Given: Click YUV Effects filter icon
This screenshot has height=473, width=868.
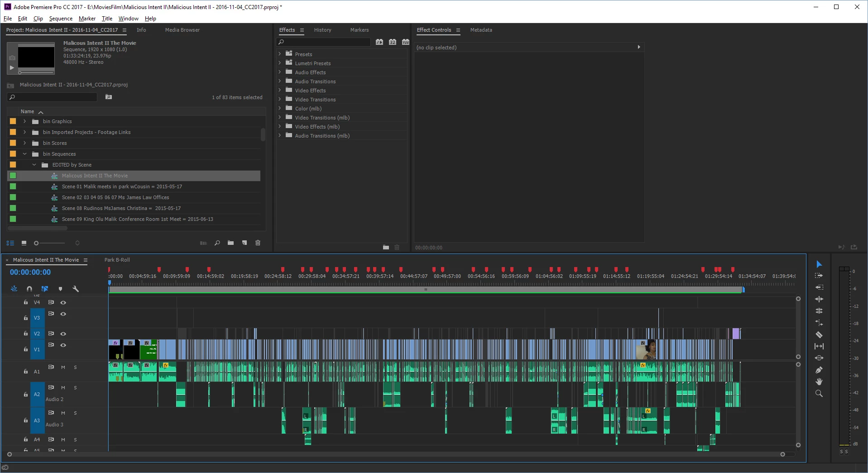Looking at the screenshot, I should coord(405,42).
